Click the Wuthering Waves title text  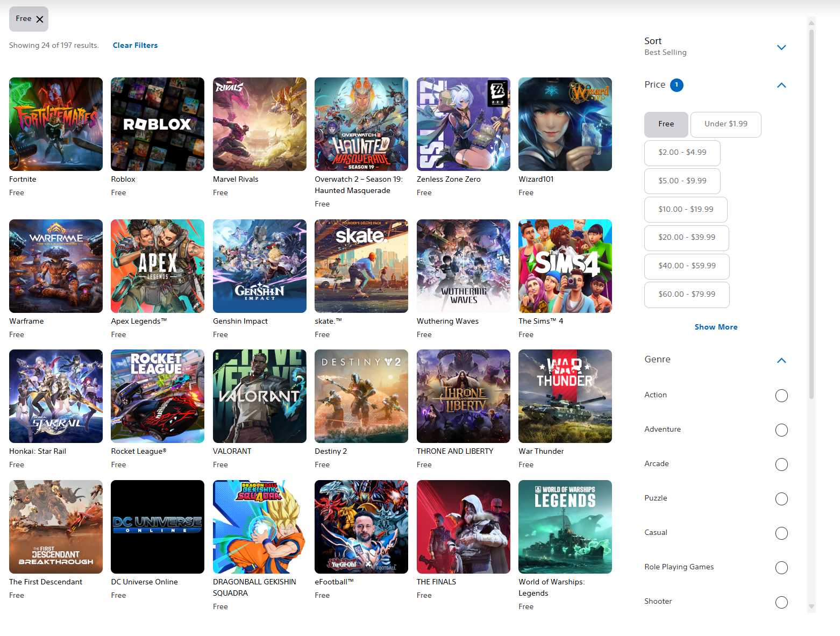(447, 321)
